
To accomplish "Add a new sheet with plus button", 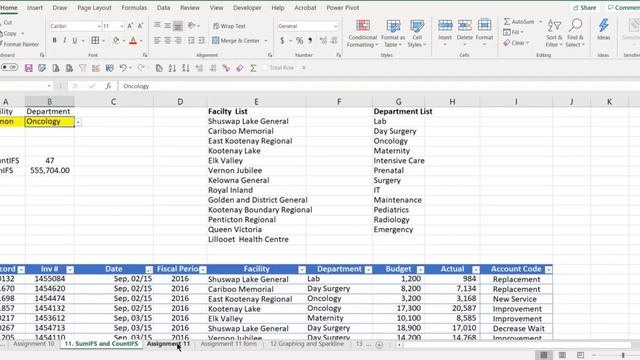I will pyautogui.click(x=379, y=345).
